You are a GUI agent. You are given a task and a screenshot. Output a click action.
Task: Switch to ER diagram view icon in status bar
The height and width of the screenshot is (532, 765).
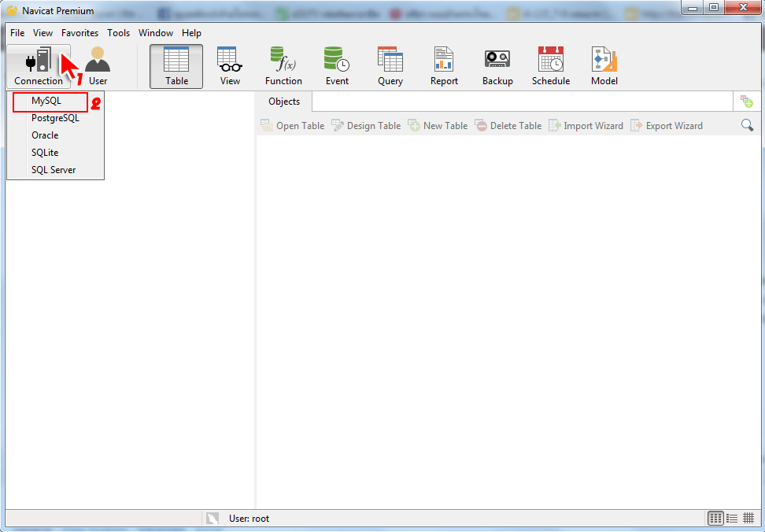click(x=748, y=519)
